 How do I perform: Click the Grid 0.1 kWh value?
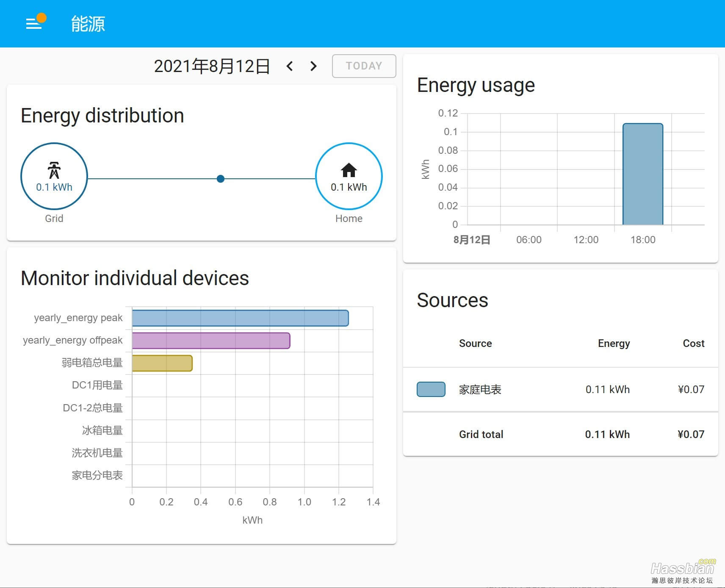coord(54,187)
